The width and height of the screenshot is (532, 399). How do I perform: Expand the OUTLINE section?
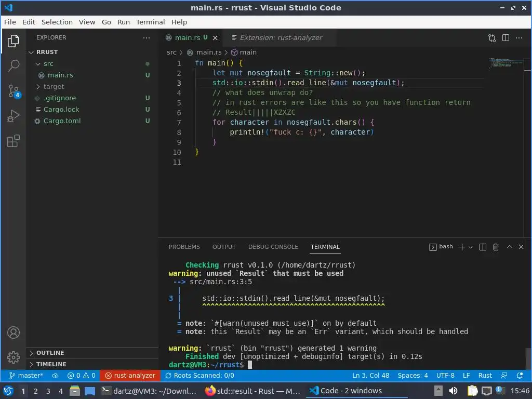click(x=92, y=353)
